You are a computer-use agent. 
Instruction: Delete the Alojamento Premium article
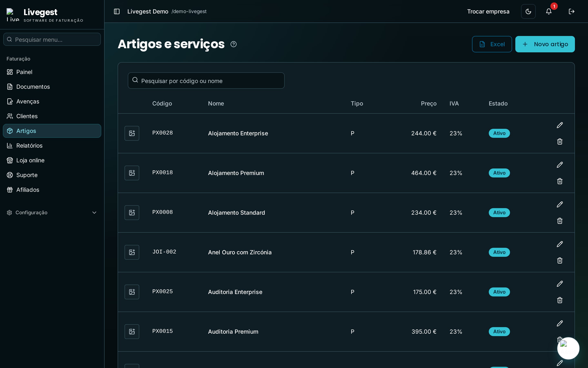click(x=560, y=181)
